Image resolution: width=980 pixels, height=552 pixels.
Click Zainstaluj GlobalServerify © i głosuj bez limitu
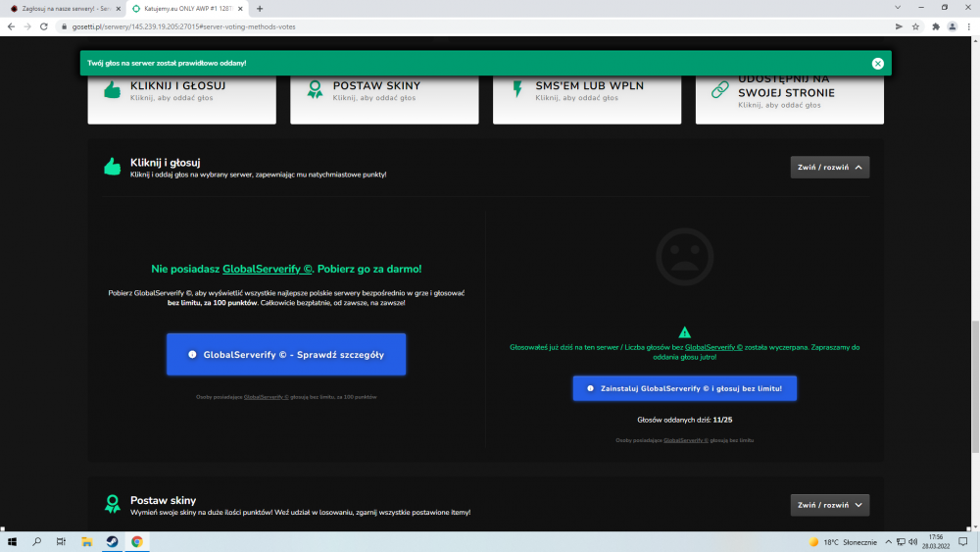pos(684,388)
